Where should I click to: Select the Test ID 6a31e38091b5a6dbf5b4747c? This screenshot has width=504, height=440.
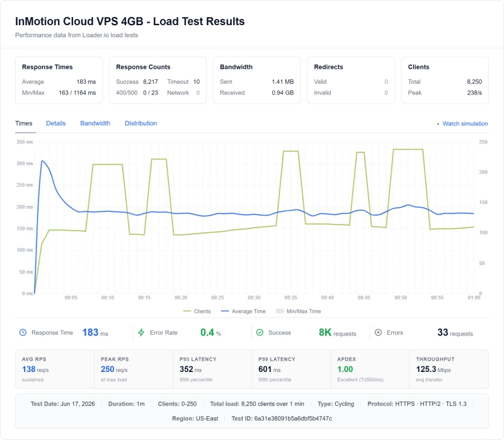pos(282,419)
